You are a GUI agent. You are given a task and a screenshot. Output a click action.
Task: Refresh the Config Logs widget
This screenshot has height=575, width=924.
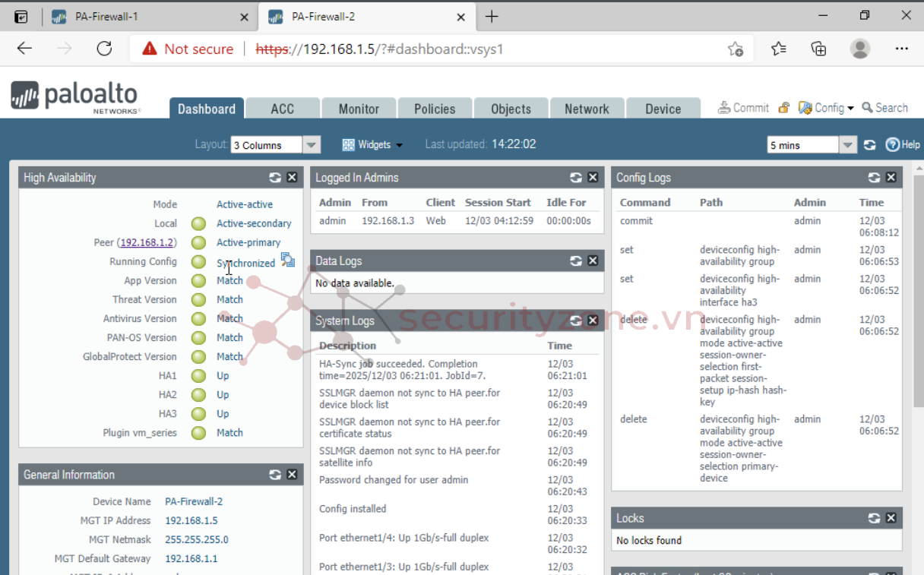pos(875,178)
